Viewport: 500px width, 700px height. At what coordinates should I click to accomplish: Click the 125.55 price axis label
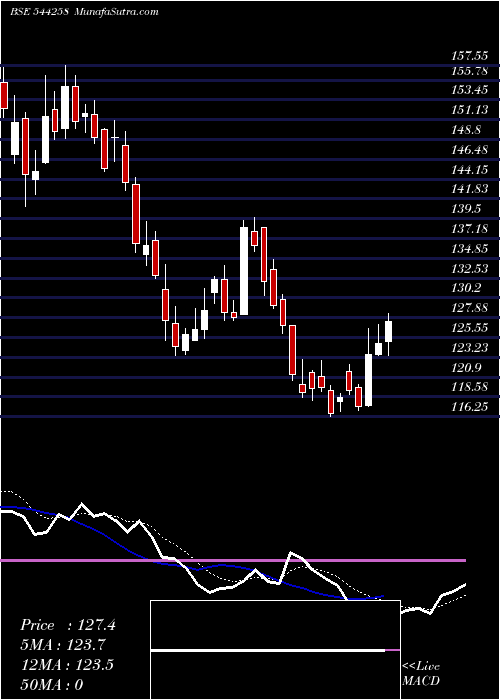point(470,328)
